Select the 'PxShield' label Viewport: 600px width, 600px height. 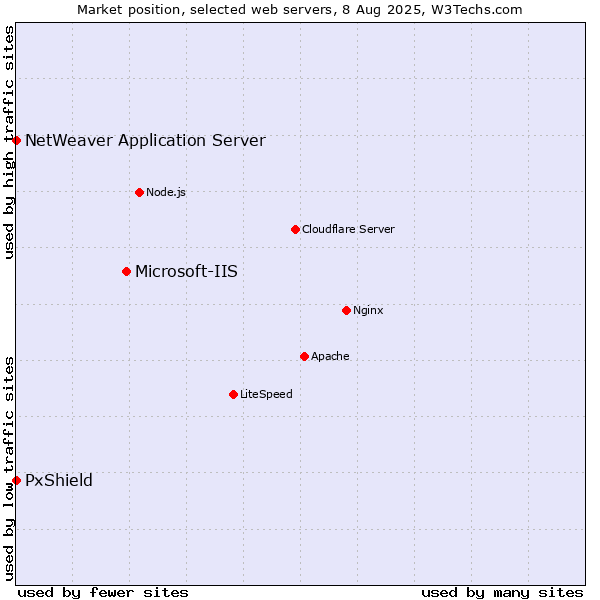[59, 480]
